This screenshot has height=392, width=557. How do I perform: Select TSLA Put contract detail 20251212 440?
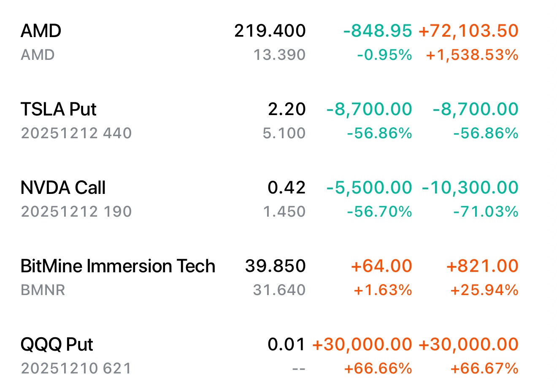point(76,133)
